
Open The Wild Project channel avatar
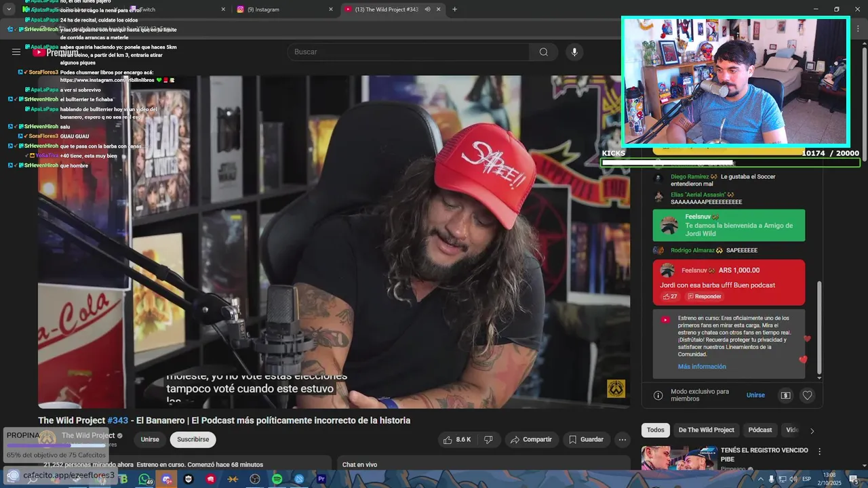pyautogui.click(x=47, y=439)
